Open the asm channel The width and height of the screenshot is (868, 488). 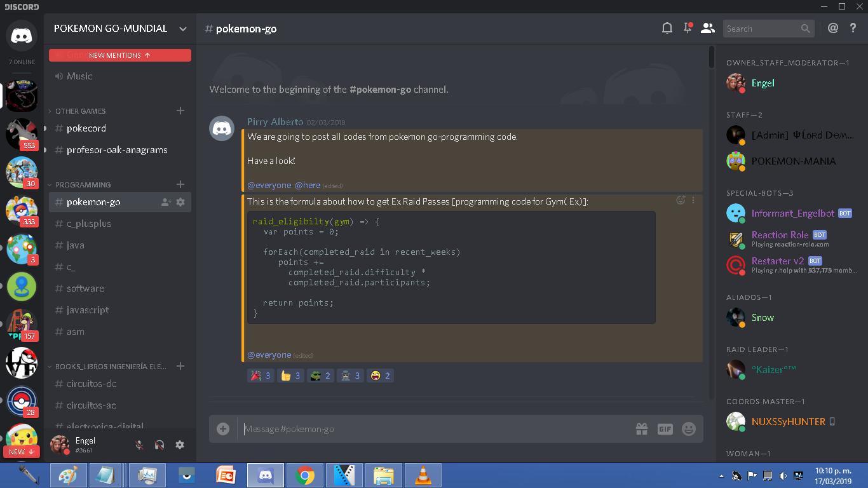click(120, 332)
